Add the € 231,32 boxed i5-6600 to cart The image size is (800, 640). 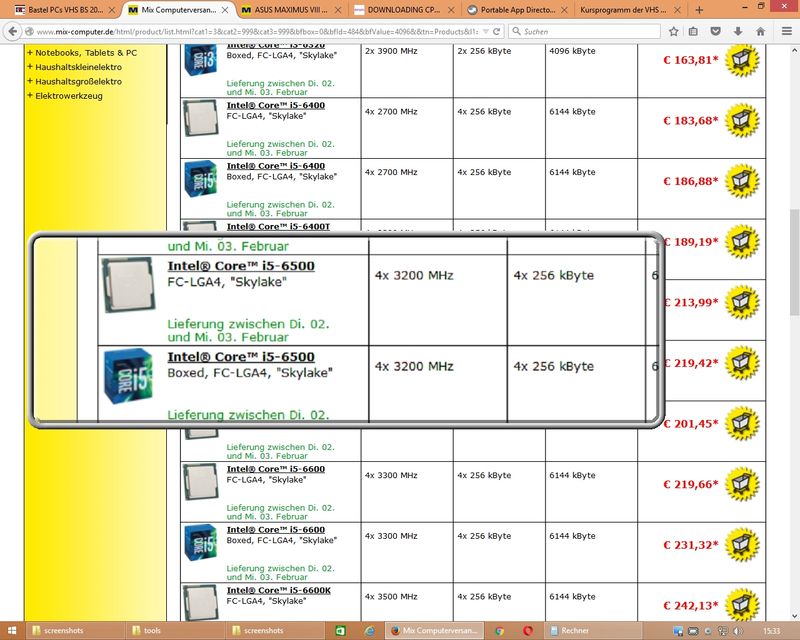(x=742, y=545)
